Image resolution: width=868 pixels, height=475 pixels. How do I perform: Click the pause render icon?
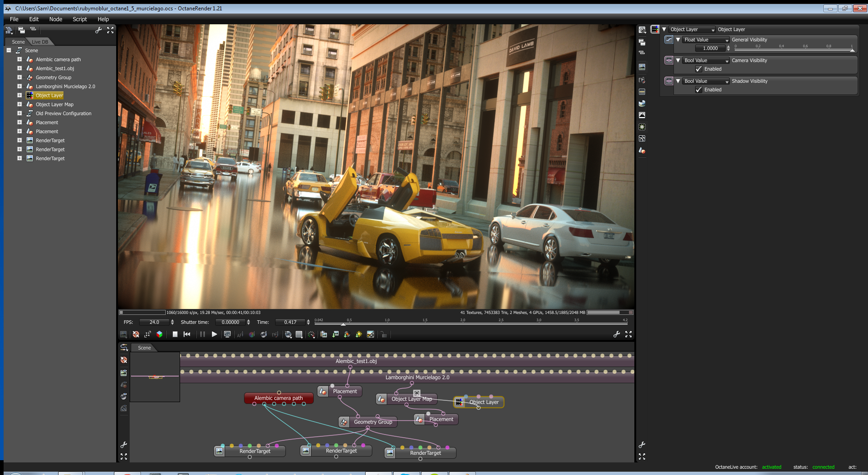tap(202, 334)
